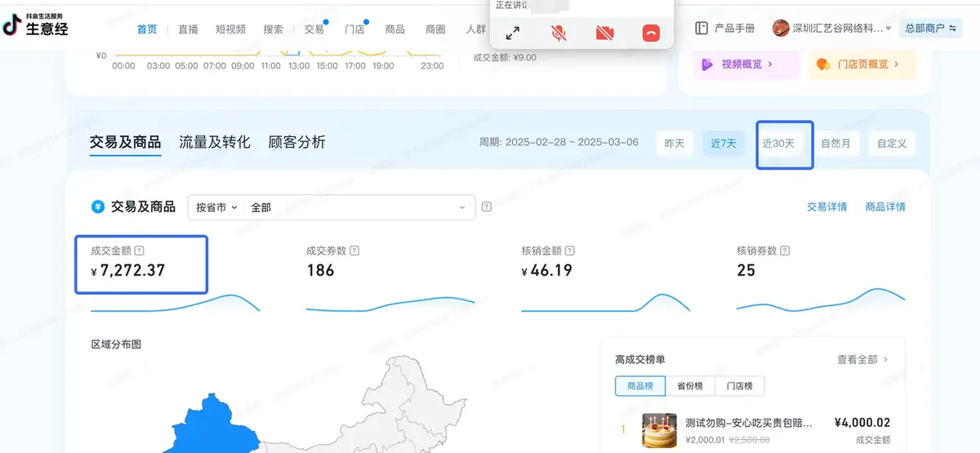The image size is (980, 453).
Task: Choose the 近7天 period option
Action: tap(724, 144)
